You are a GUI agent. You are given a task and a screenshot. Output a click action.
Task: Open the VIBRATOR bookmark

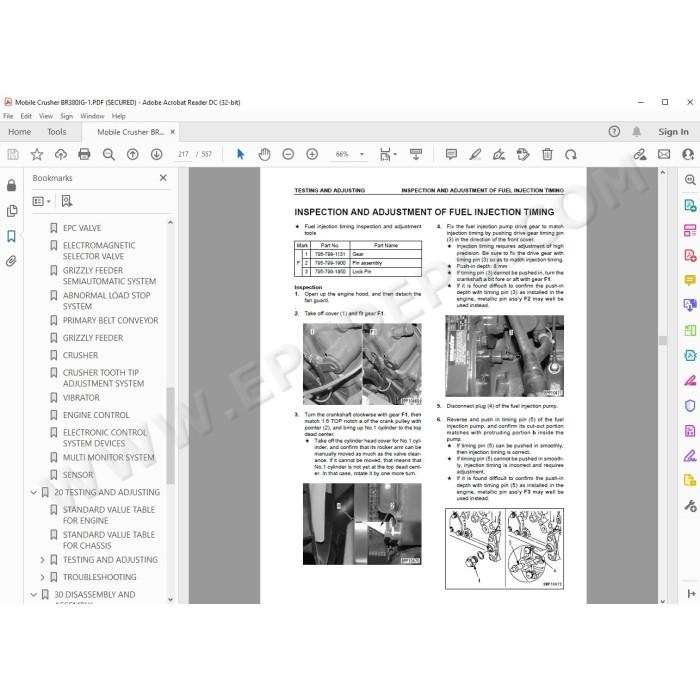coord(81,398)
